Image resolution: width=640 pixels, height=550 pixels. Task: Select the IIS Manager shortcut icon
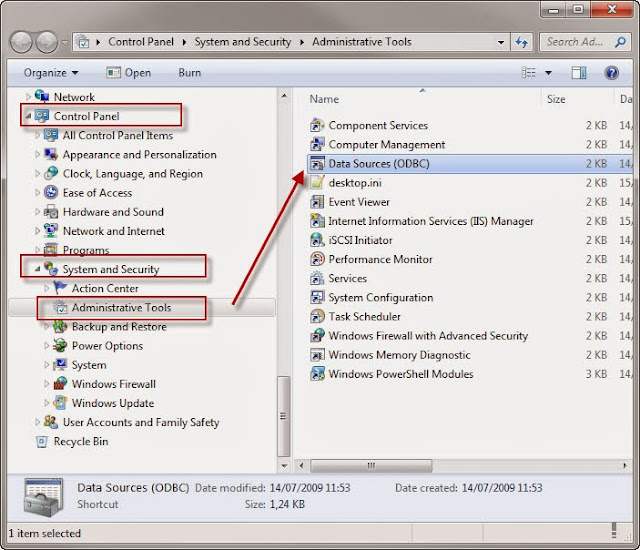click(x=317, y=221)
